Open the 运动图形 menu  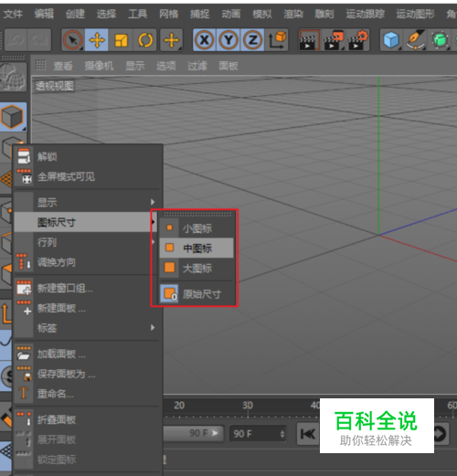(x=415, y=14)
